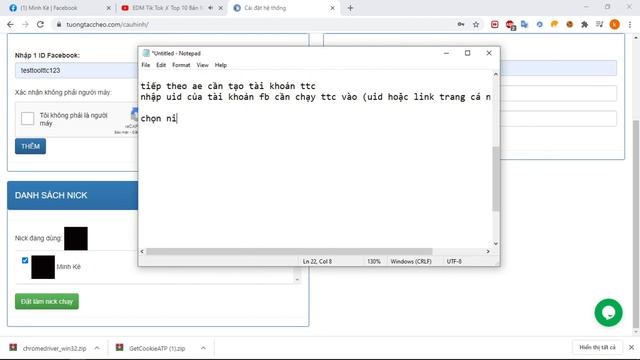
Task: Click Notepad scroll left arrow
Action: coord(142,251)
